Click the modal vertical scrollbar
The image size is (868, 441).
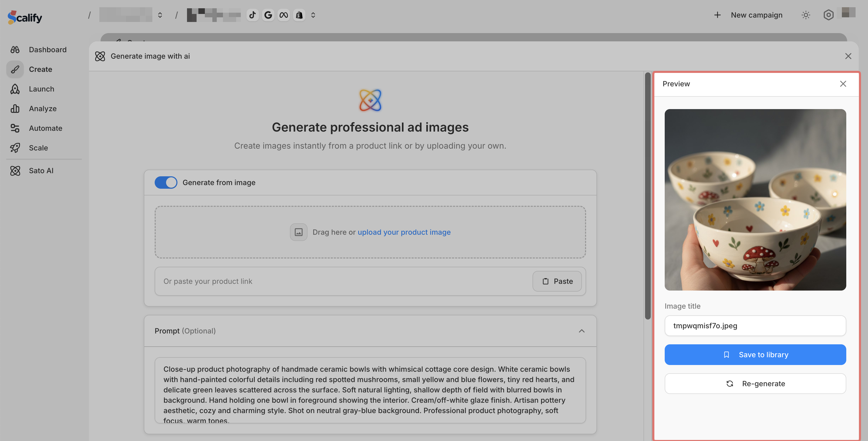coord(648,195)
